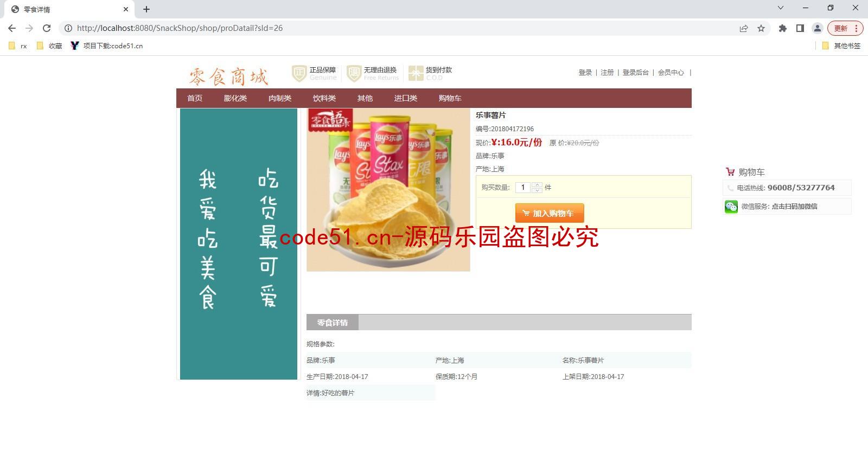Open 其他书签 bookmarks folder

(x=841, y=46)
